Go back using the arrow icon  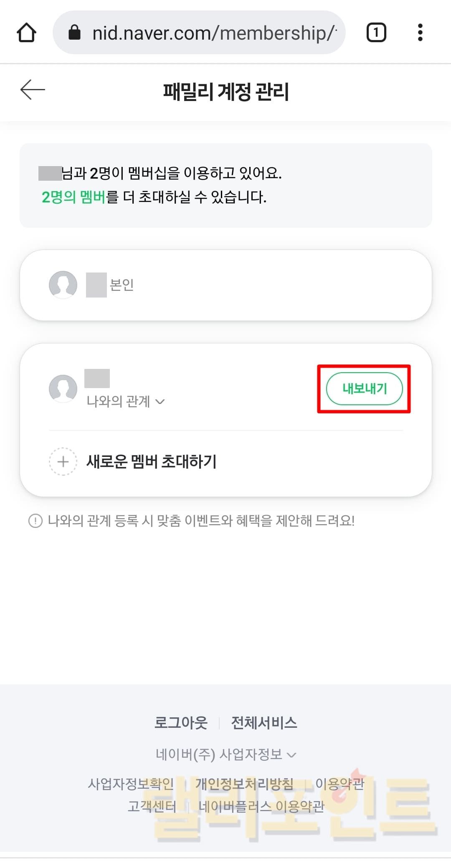point(33,90)
